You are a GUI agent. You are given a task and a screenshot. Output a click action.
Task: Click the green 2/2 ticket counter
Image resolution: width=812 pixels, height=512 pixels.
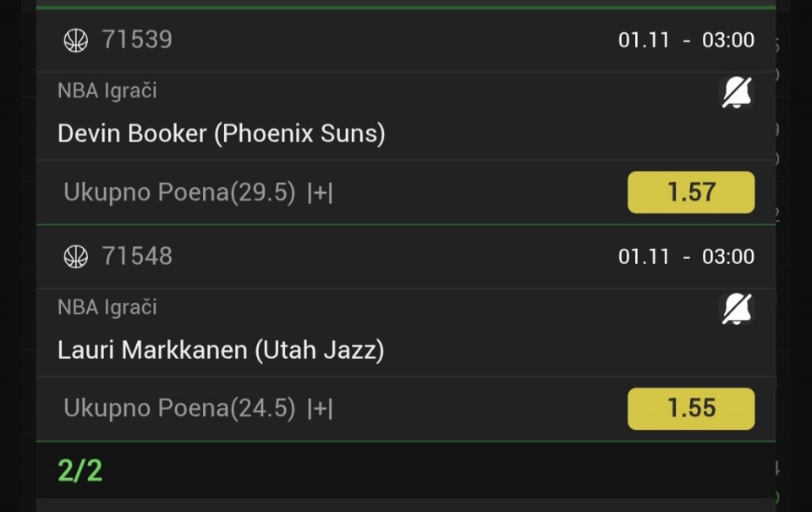[80, 471]
